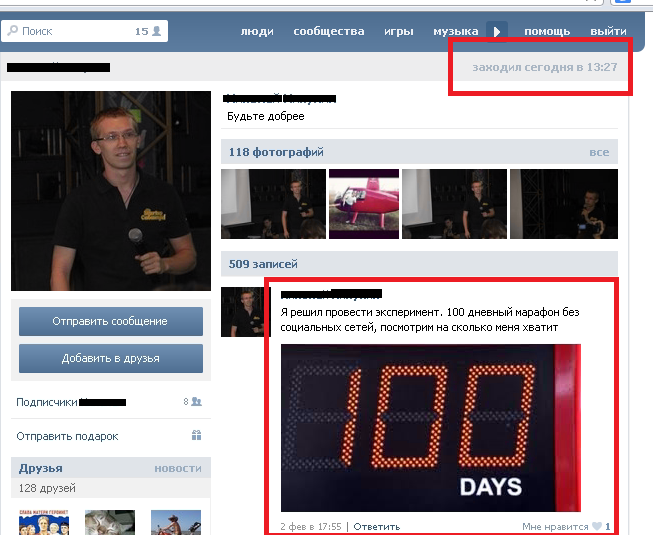This screenshot has width=653, height=535.
Task: Open the small post author avatar
Action: pos(241,311)
